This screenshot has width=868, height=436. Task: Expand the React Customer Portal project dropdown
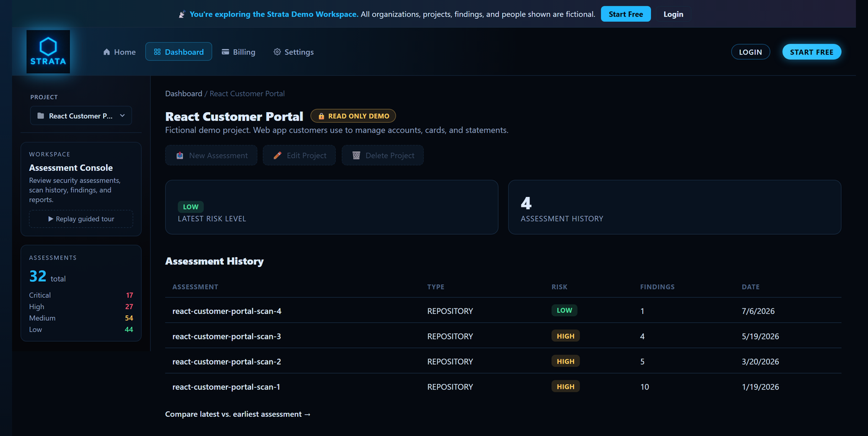pos(81,116)
